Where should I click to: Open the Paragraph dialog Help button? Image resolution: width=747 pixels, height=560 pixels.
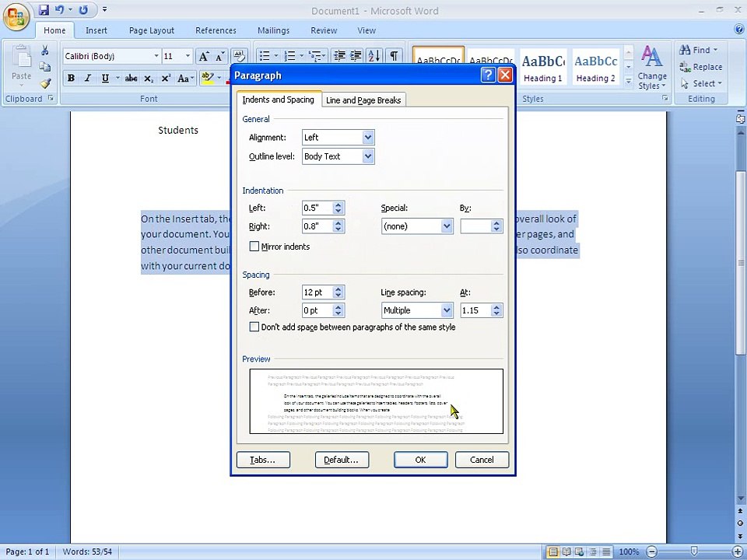coord(488,75)
